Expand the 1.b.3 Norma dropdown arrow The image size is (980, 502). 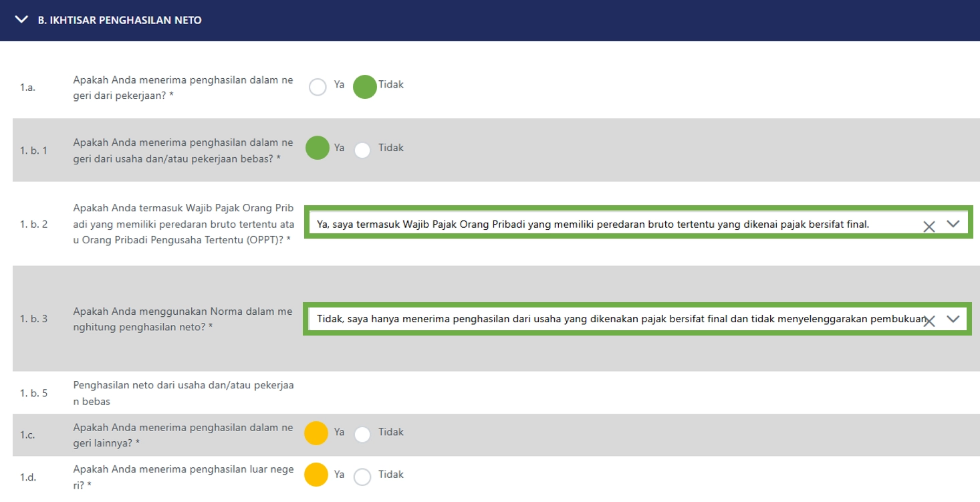(953, 320)
